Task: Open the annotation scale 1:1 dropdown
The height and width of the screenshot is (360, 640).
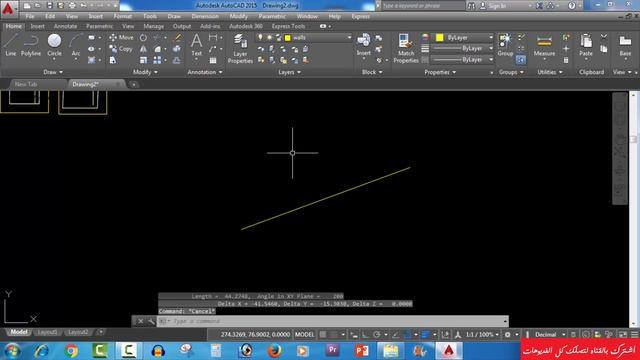Action: tap(482, 335)
